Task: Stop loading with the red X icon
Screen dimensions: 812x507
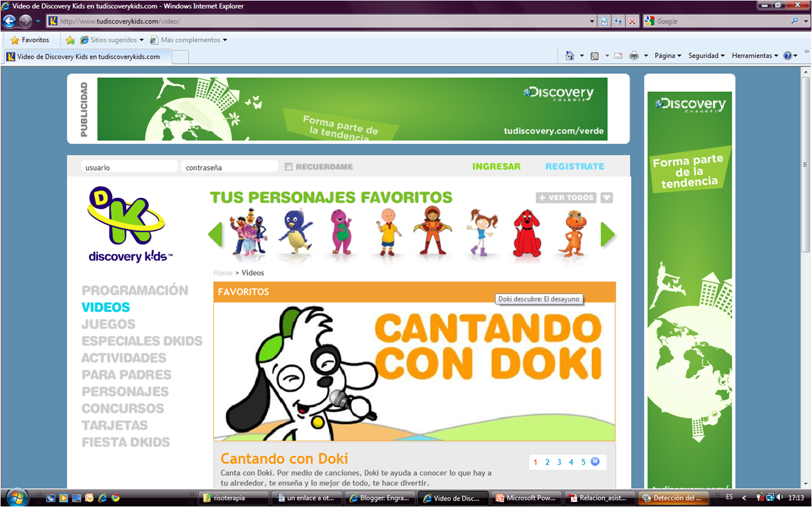Action: [x=632, y=21]
